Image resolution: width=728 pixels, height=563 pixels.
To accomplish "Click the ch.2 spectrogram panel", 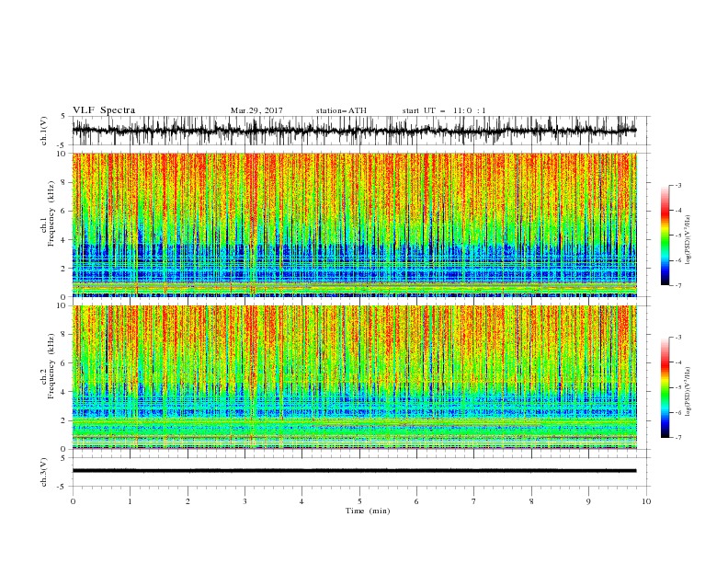I will 355,377.
